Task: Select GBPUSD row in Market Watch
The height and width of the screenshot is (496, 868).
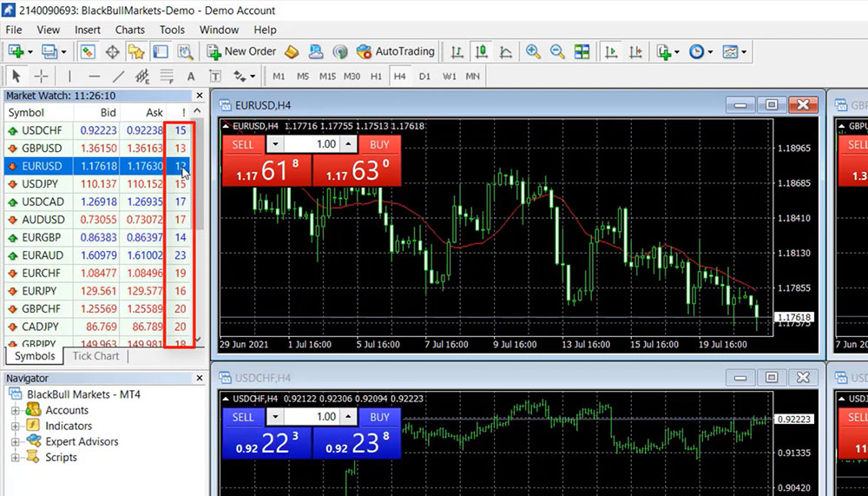Action: pos(97,148)
